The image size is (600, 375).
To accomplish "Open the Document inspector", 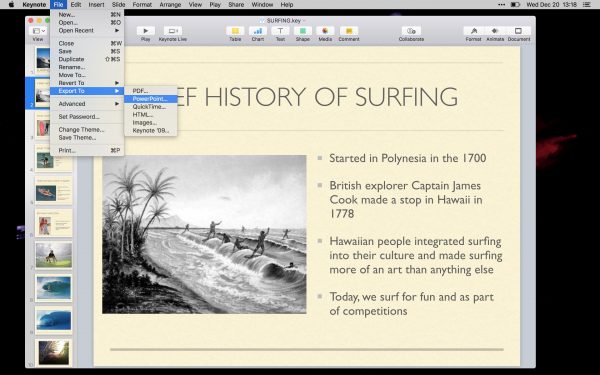I will pos(518,31).
